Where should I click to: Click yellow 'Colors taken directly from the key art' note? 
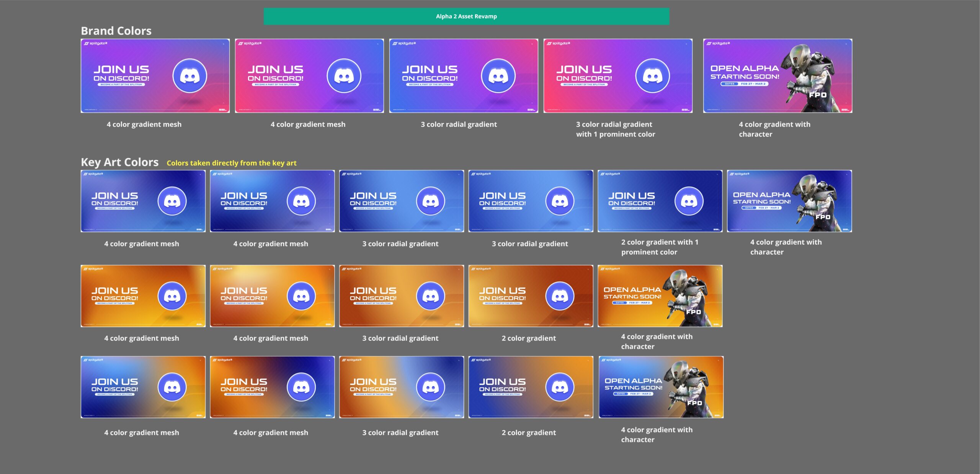click(x=231, y=163)
